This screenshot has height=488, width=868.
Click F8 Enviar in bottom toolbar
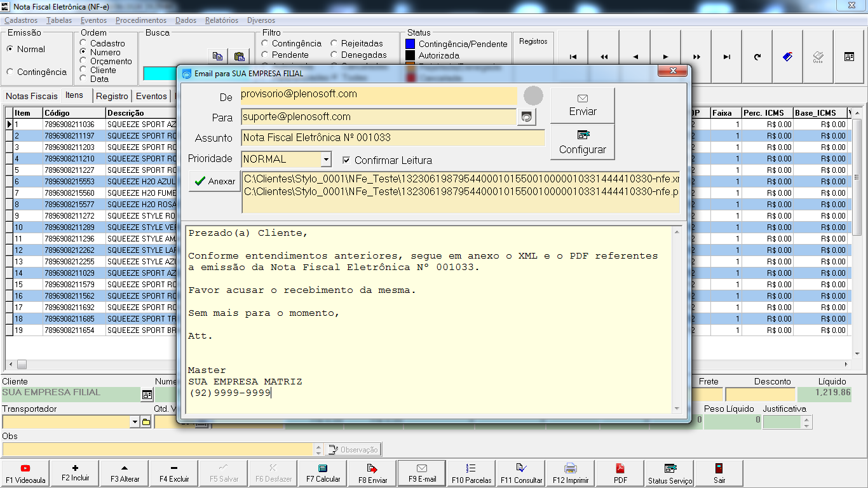pyautogui.click(x=372, y=473)
